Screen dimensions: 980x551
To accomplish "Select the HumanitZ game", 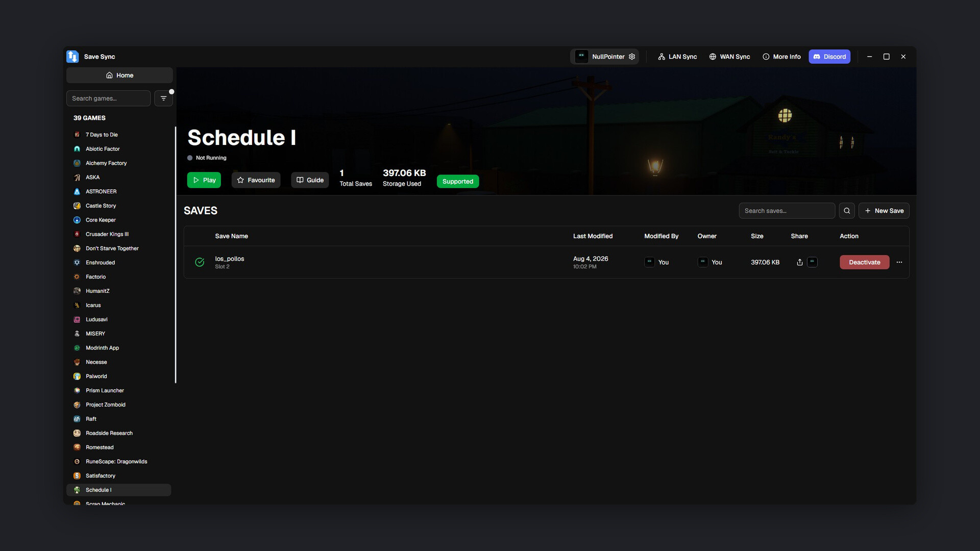I will [x=118, y=291].
